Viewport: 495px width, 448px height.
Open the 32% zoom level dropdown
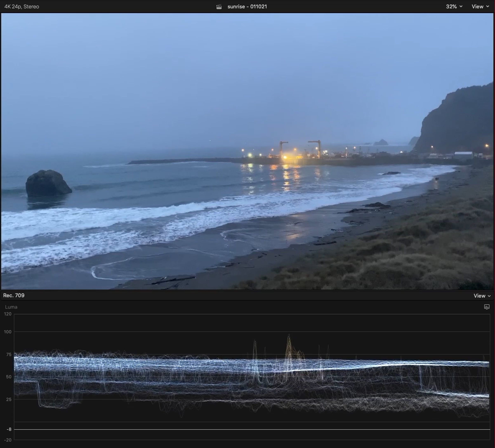(x=454, y=7)
